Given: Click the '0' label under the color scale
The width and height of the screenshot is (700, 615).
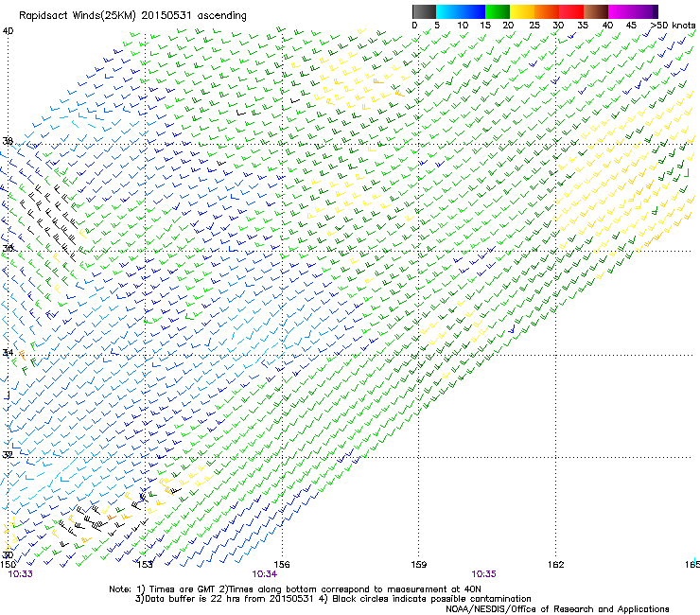Looking at the screenshot, I should pyautogui.click(x=414, y=26).
